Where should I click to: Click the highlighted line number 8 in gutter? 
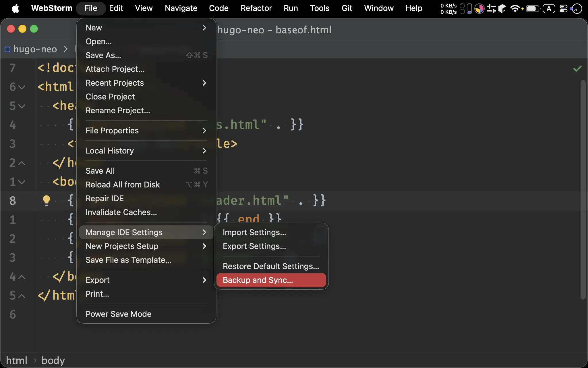(x=12, y=201)
